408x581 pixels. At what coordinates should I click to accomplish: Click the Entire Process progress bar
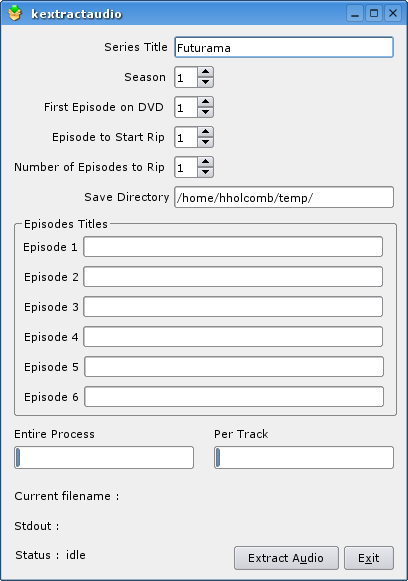click(104, 458)
